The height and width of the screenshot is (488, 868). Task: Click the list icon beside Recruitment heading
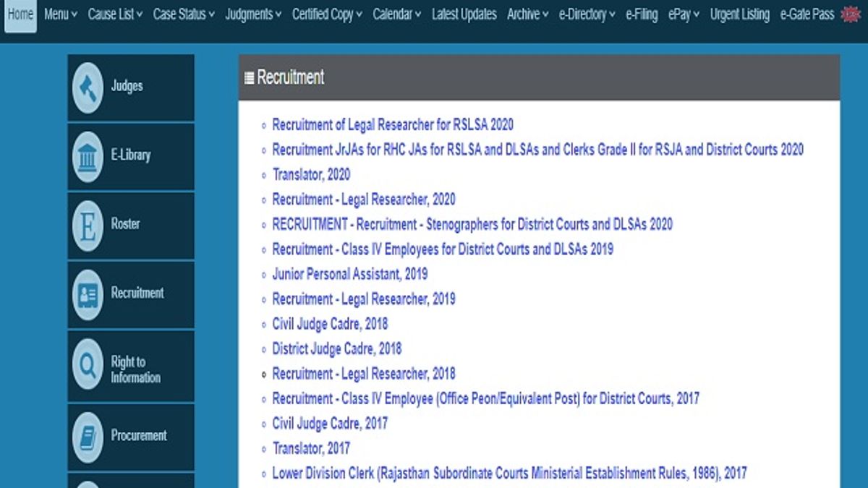click(249, 78)
